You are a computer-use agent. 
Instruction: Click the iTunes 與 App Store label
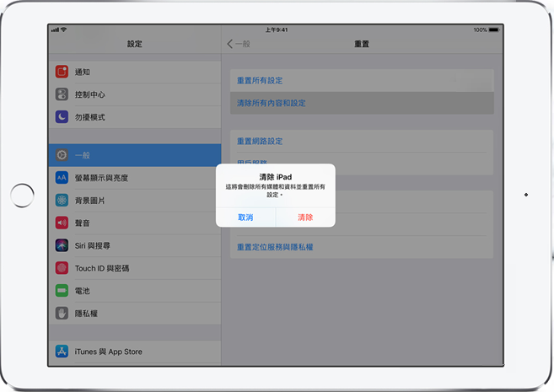[x=108, y=352]
